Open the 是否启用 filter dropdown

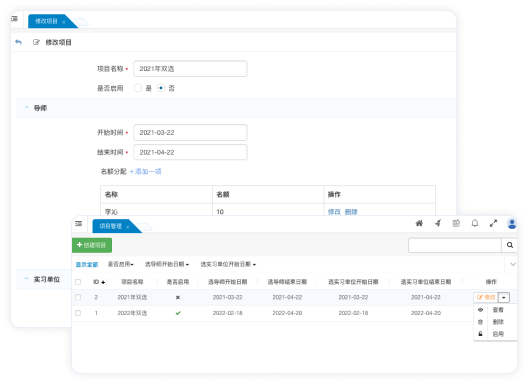pos(121,264)
